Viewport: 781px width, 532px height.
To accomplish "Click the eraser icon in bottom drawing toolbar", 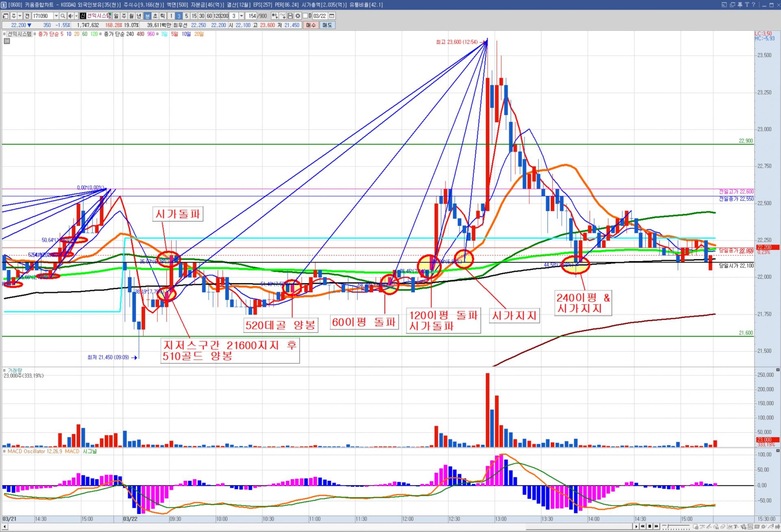I will pos(724,526).
